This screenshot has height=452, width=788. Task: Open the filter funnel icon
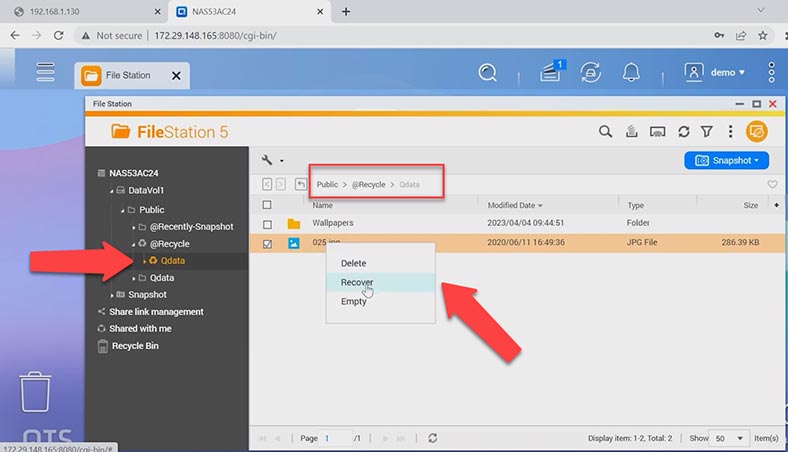707,132
